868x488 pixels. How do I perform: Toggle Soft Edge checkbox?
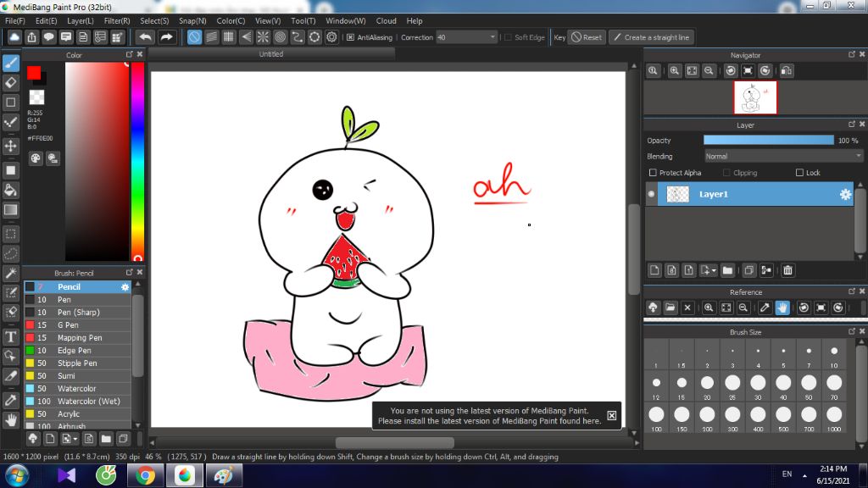pos(508,37)
